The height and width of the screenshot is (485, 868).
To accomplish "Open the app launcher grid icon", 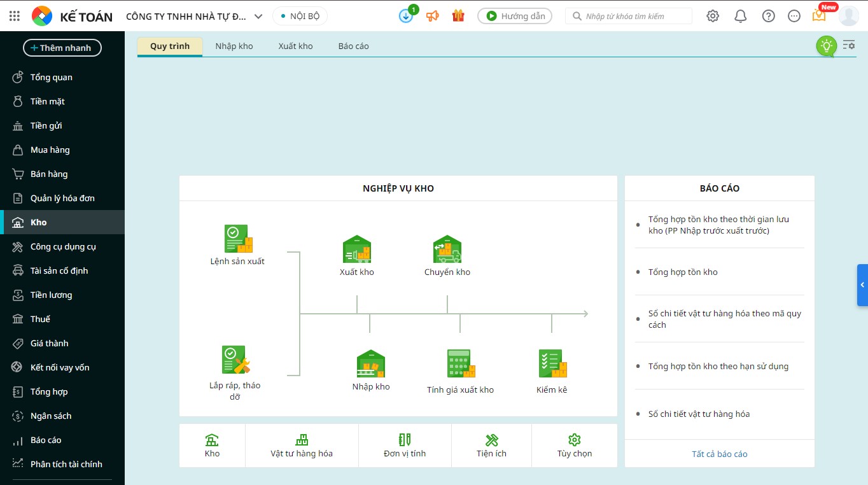I will (x=15, y=16).
